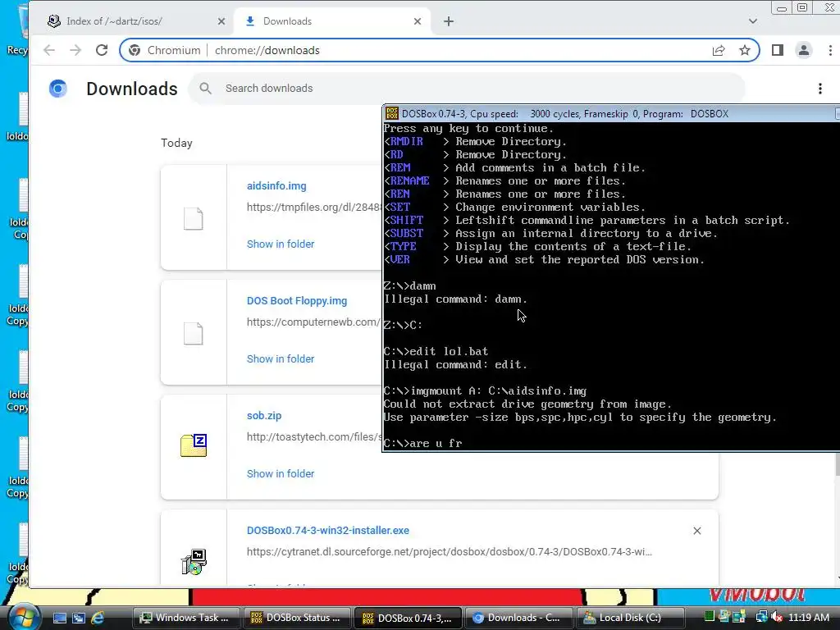Click the computernewb.com source URL

(x=314, y=322)
